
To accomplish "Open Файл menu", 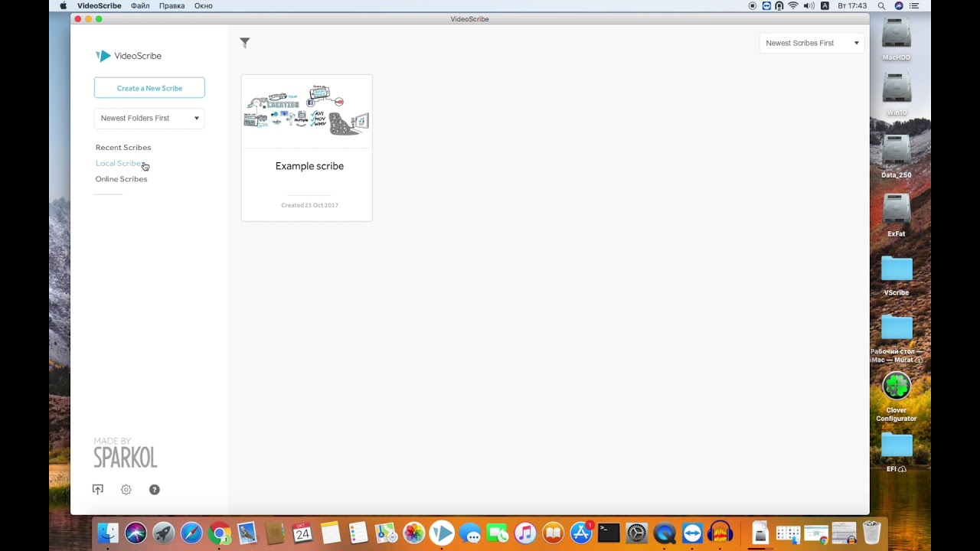I will 140,5.
